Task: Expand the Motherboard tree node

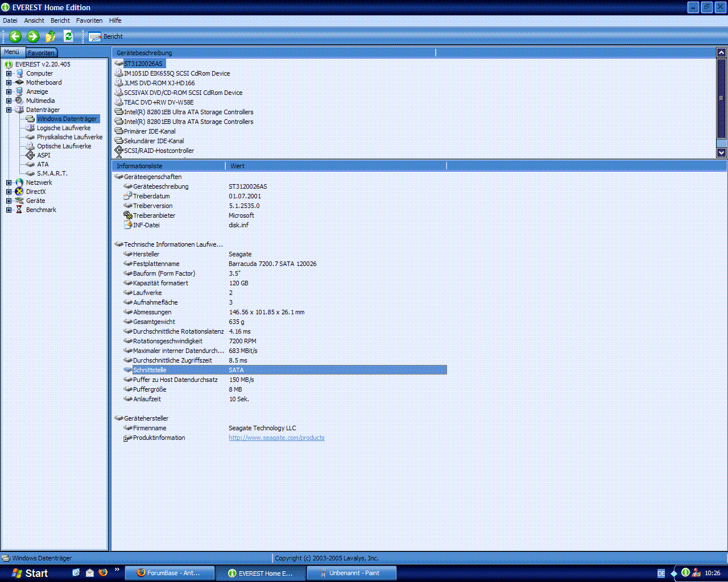Action: (9, 82)
